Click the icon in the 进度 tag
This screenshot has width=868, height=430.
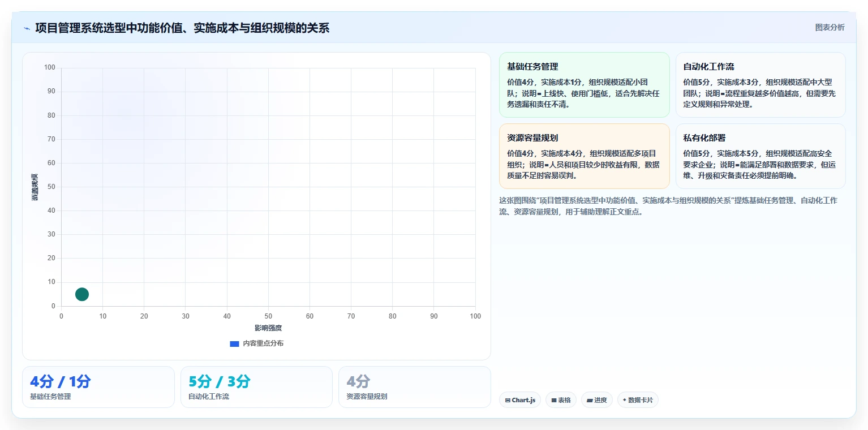pyautogui.click(x=590, y=400)
